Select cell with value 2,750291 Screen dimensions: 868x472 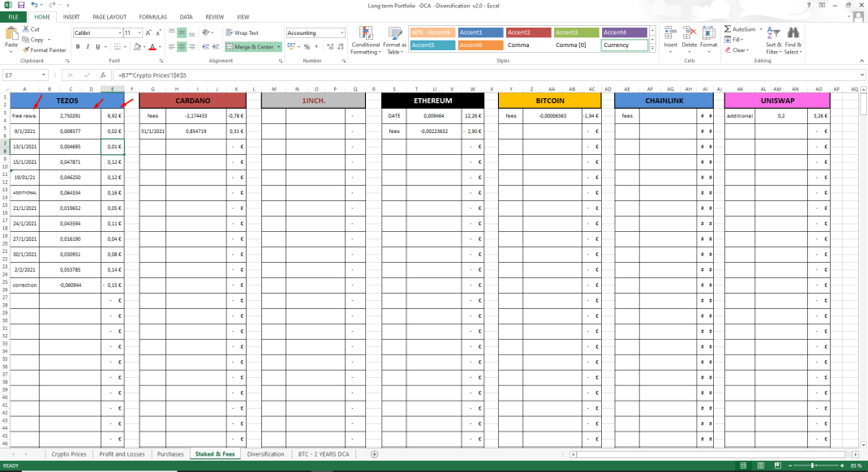71,116
